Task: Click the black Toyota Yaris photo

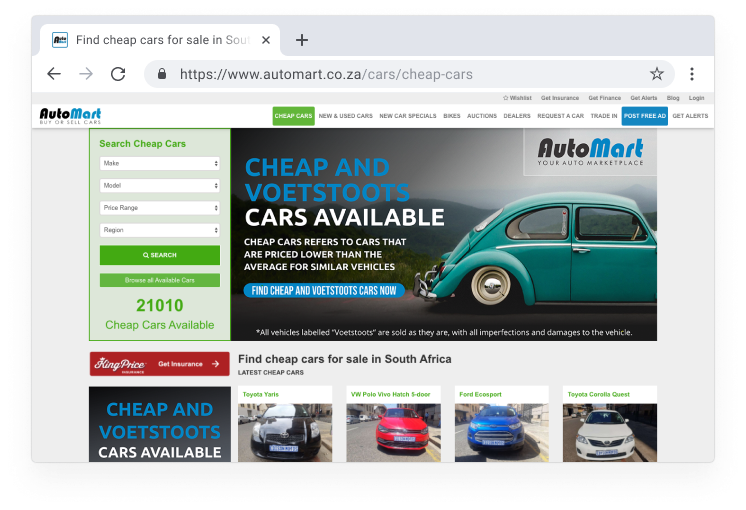Action: [x=285, y=433]
